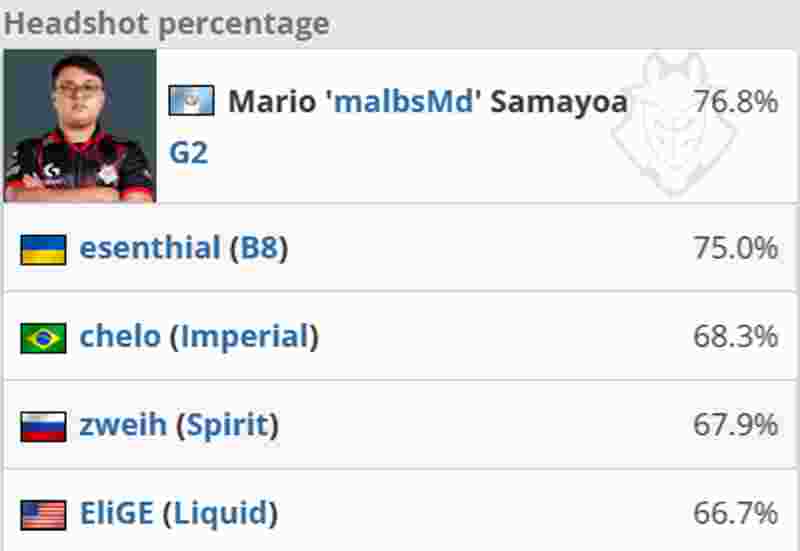Click the Russia flag next to zweih
Image resolution: width=800 pixels, height=551 pixels.
43,426
